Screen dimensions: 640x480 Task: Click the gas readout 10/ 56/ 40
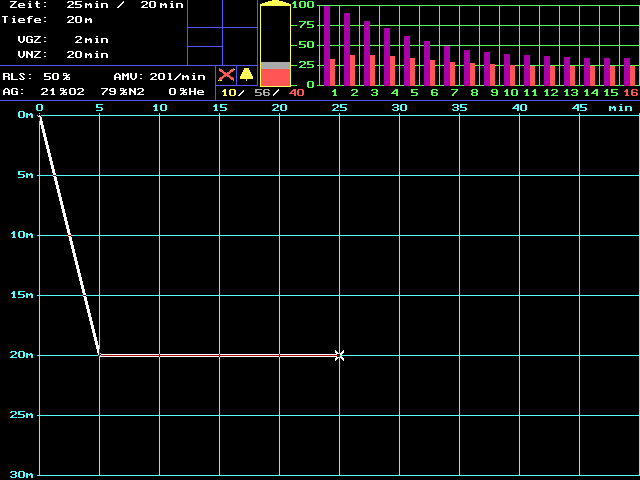262,93
